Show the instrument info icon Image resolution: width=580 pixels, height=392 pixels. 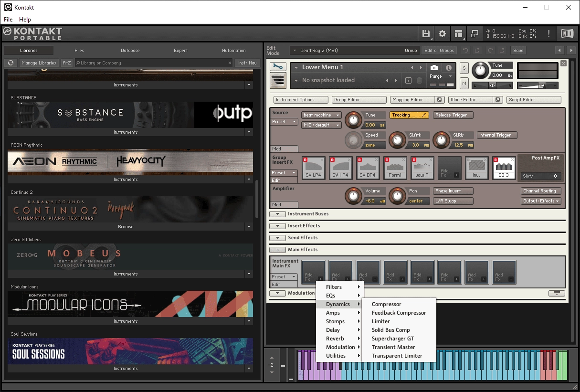click(x=449, y=68)
